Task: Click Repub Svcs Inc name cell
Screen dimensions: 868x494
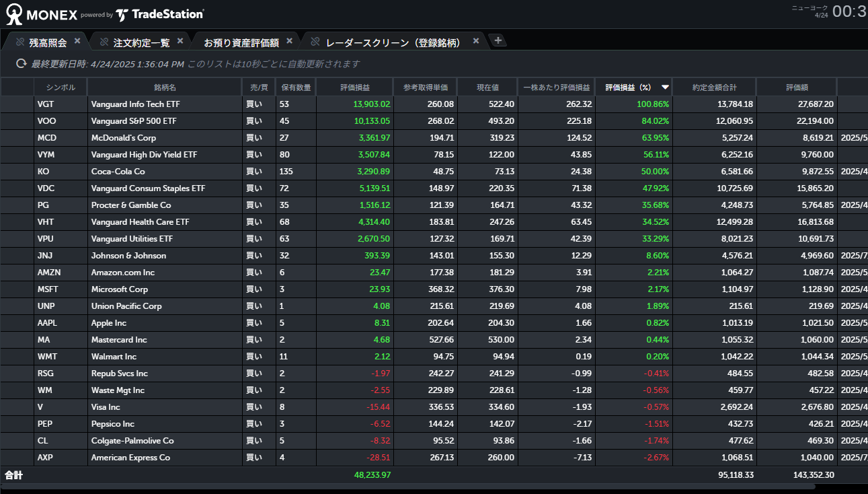Action: pos(165,374)
